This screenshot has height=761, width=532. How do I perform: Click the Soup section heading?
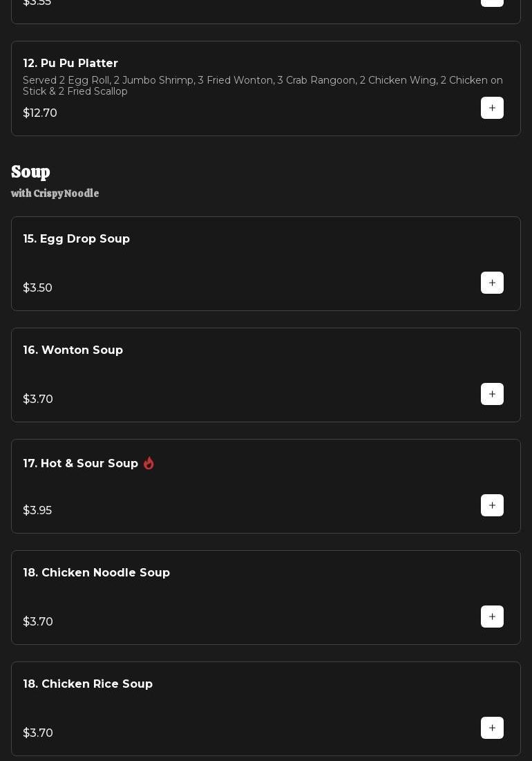click(30, 172)
